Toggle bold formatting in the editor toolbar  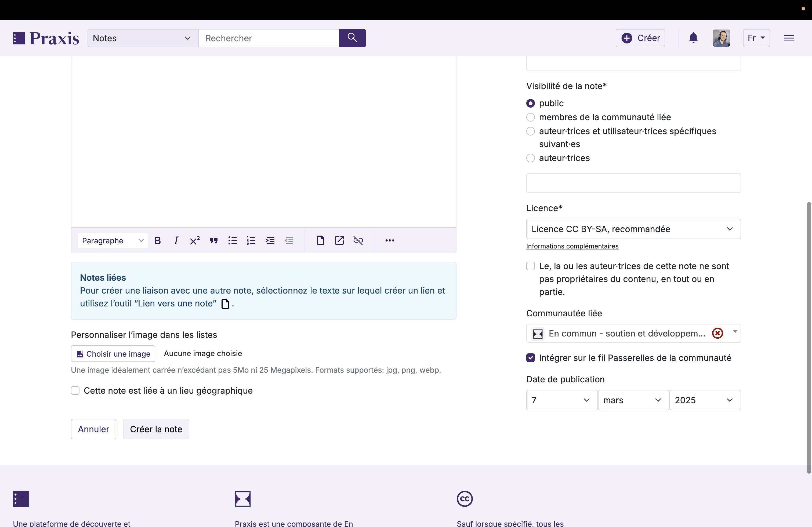tap(157, 240)
